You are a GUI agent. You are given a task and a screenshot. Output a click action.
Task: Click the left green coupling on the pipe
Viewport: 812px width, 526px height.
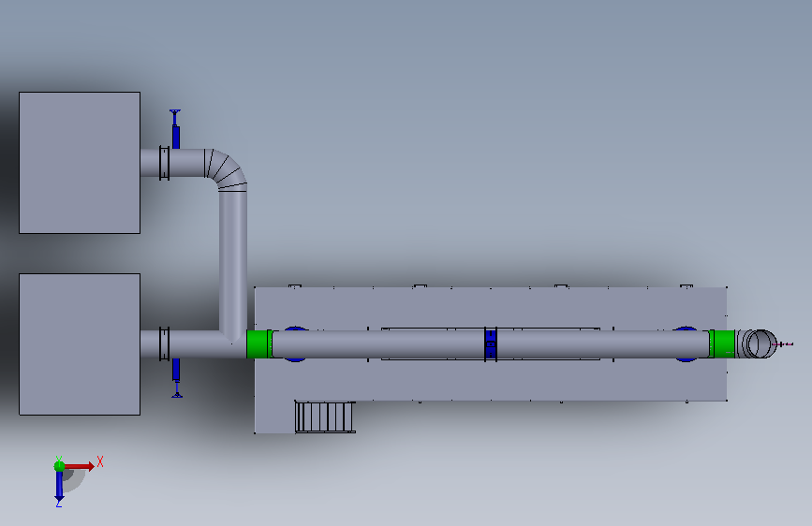tap(259, 343)
